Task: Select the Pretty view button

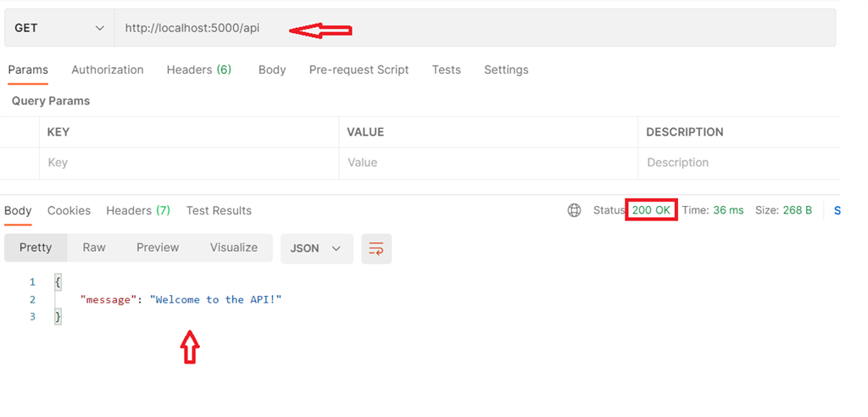Action: (36, 247)
